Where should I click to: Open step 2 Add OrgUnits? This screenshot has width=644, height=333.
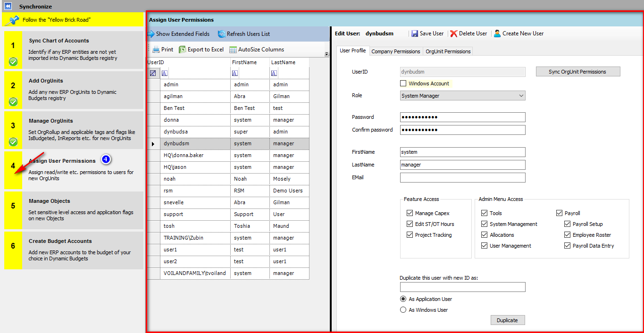[x=74, y=90]
